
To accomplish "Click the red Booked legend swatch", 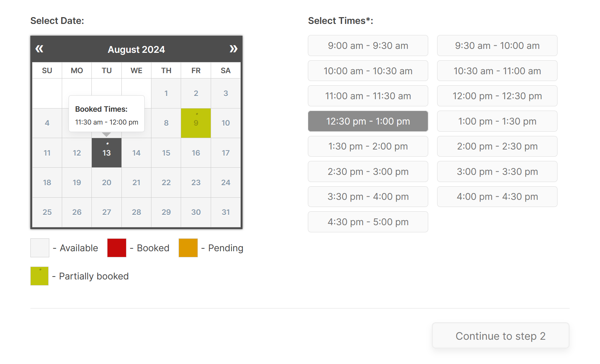I will (117, 248).
